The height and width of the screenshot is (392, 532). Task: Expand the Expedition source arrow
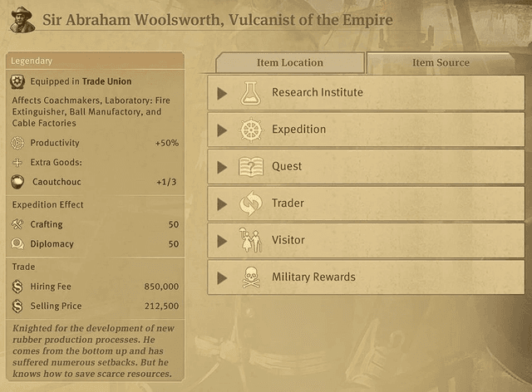click(222, 130)
